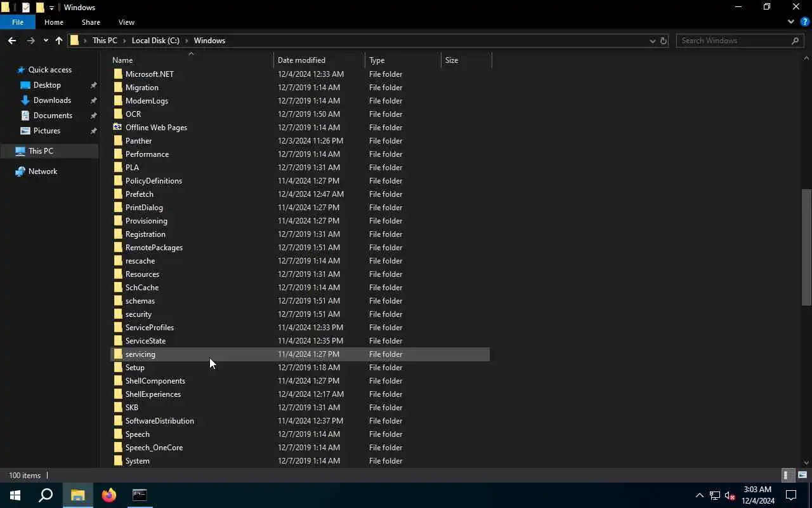
Task: Click the Search Windows input field
Action: click(x=733, y=41)
